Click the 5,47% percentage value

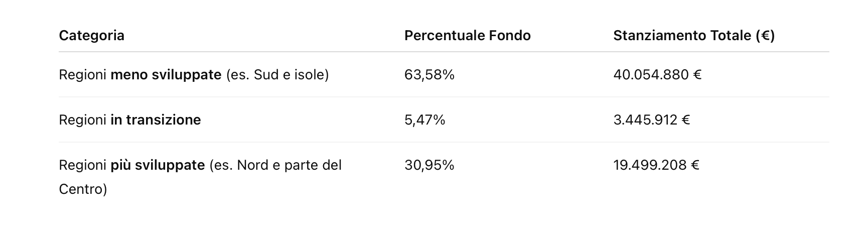[424, 120]
